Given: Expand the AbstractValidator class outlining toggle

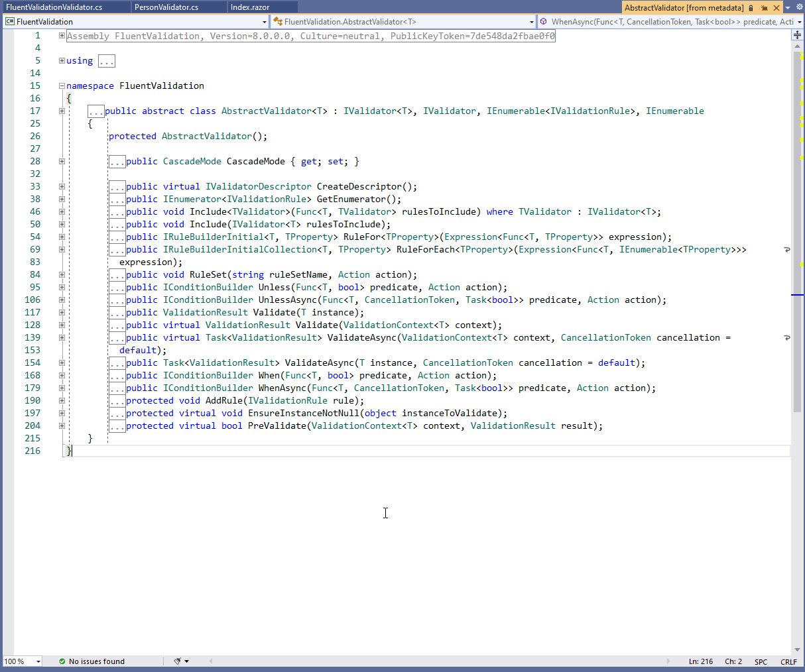Looking at the screenshot, I should click(62, 111).
